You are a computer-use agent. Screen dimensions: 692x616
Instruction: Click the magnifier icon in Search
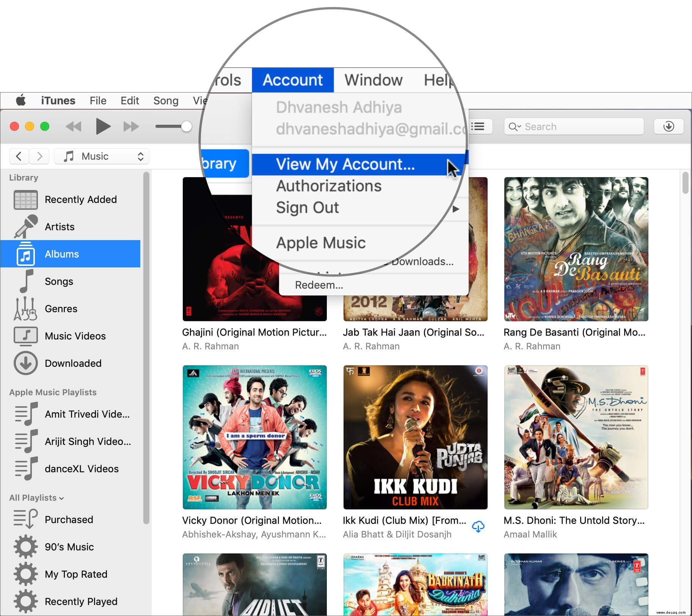tap(514, 127)
